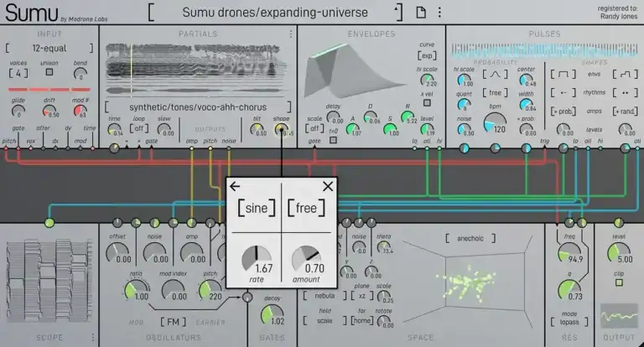The height and width of the screenshot is (347, 644).
Task: Open the popup [free] sync selector
Action: tap(306, 208)
